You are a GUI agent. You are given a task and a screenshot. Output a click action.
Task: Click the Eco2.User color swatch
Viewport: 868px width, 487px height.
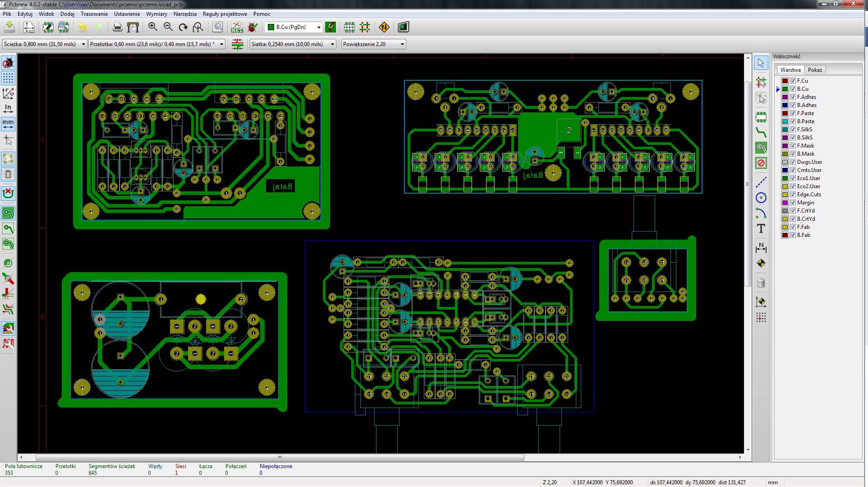[x=785, y=186]
